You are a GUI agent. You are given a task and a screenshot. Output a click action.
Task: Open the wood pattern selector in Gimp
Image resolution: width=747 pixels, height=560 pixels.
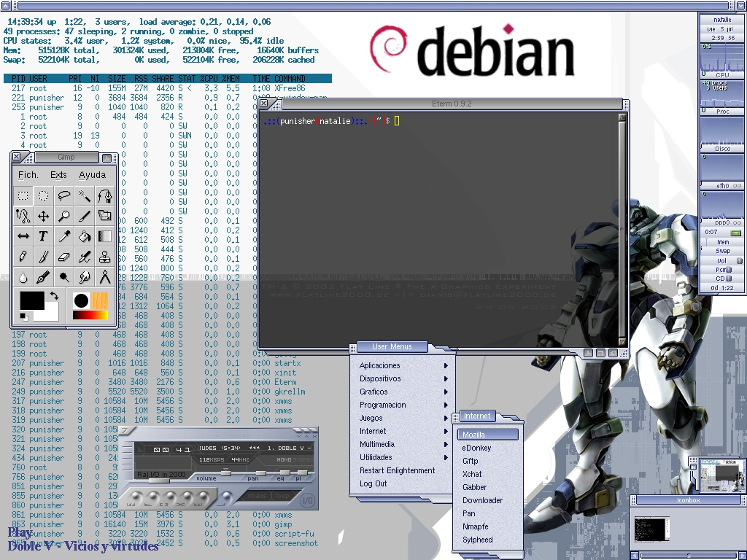[99, 300]
